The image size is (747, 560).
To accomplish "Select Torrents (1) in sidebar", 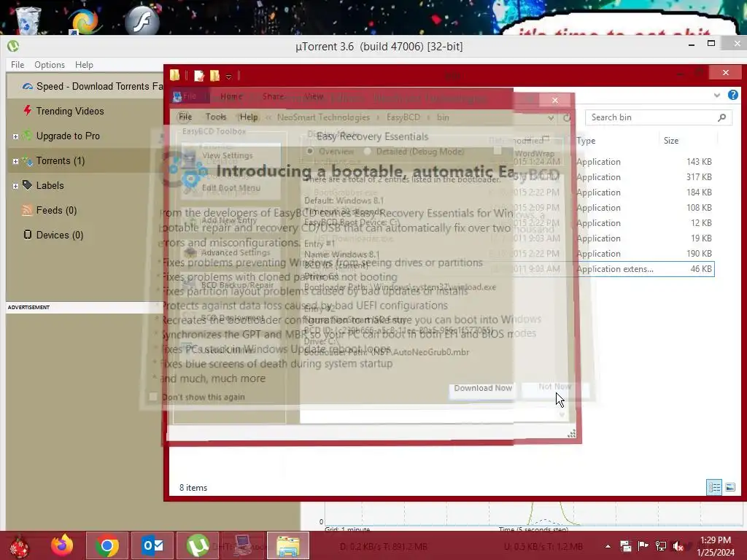I will click(x=61, y=160).
